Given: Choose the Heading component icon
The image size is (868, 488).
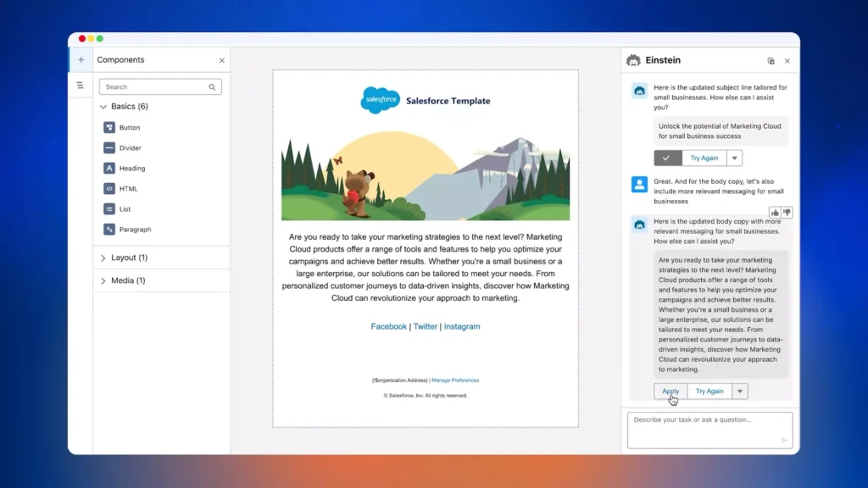Looking at the screenshot, I should [109, 169].
